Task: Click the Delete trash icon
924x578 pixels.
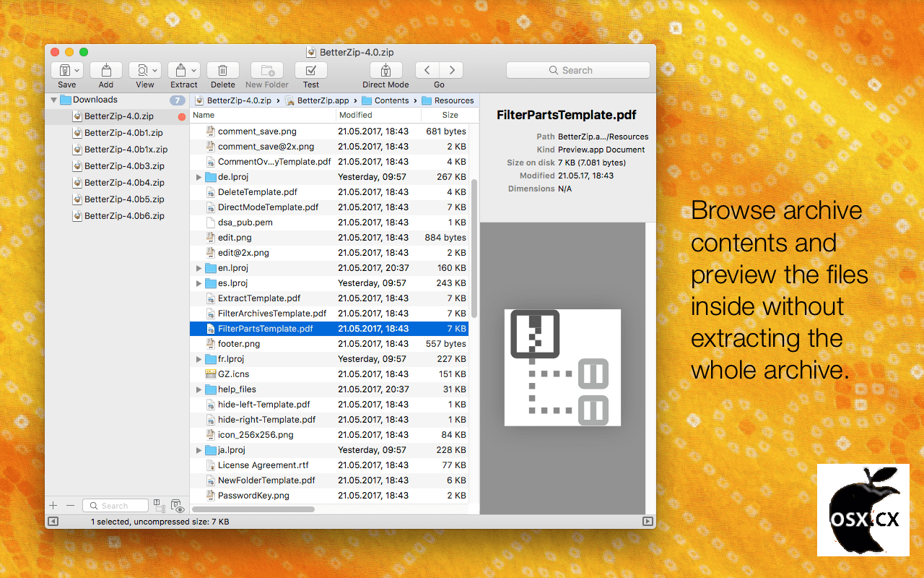Action: tap(223, 70)
